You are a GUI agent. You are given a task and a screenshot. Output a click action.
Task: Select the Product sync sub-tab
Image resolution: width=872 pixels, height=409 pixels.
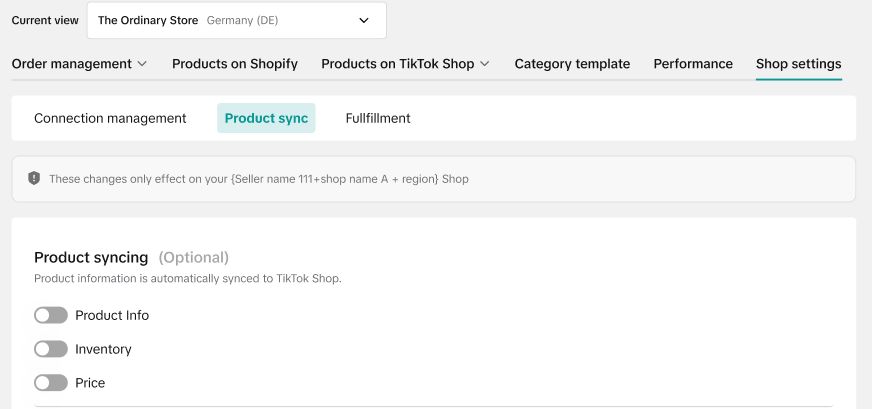pos(266,118)
